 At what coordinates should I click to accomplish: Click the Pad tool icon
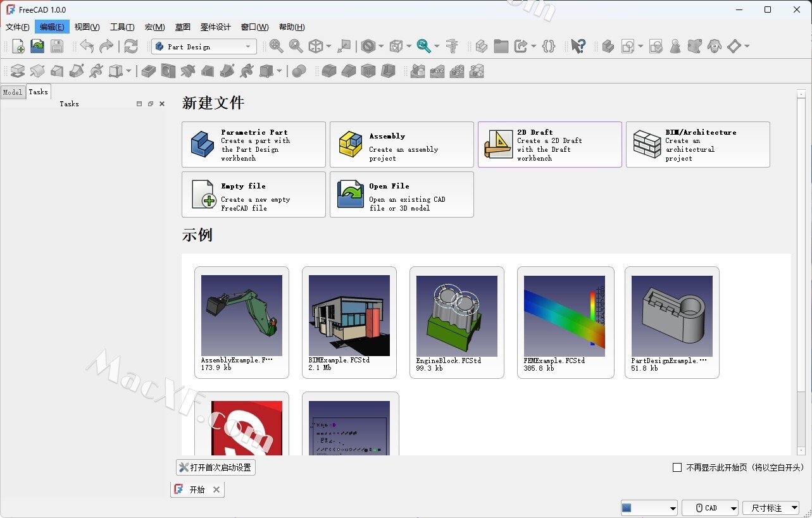click(18, 71)
